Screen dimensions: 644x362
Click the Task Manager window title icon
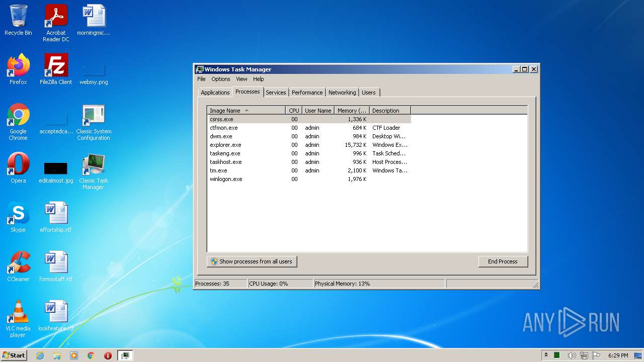[200, 69]
